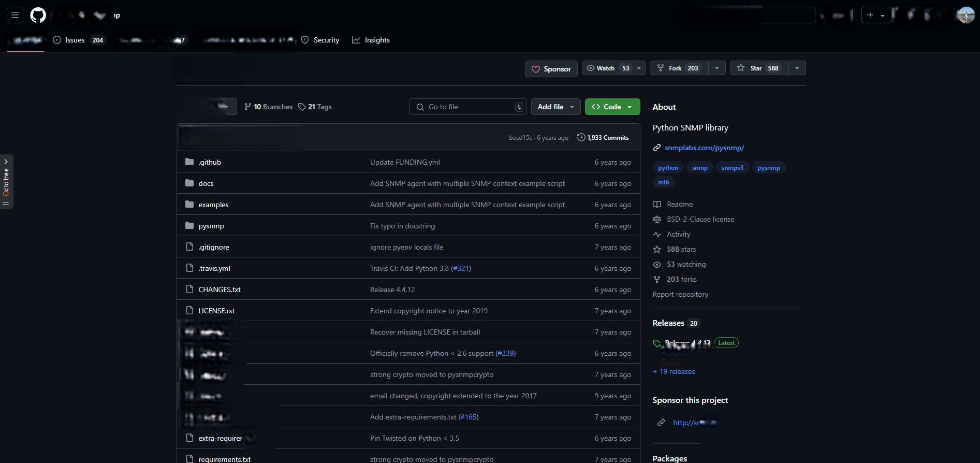Open pull request #165 link
Image resolution: width=980 pixels, height=463 pixels.
pos(469,417)
